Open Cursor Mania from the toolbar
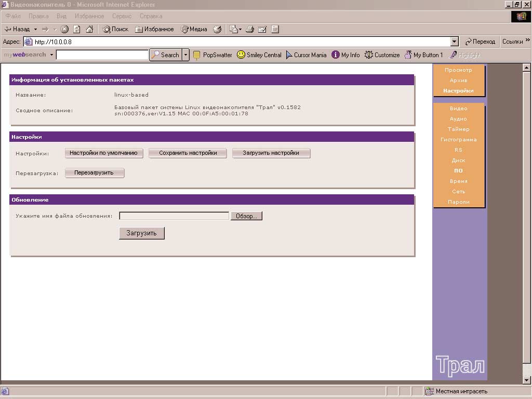 (x=306, y=55)
